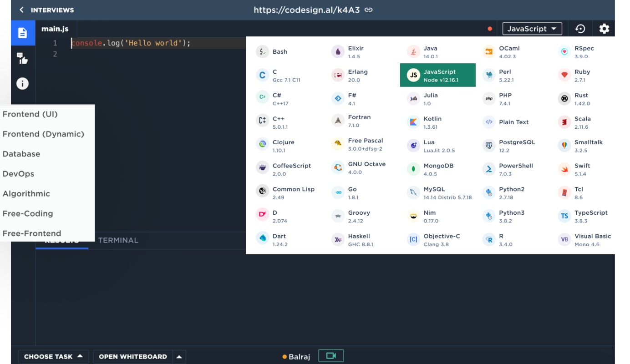Open the file document sidebar icon
This screenshot has height=364, width=630.
(x=23, y=33)
